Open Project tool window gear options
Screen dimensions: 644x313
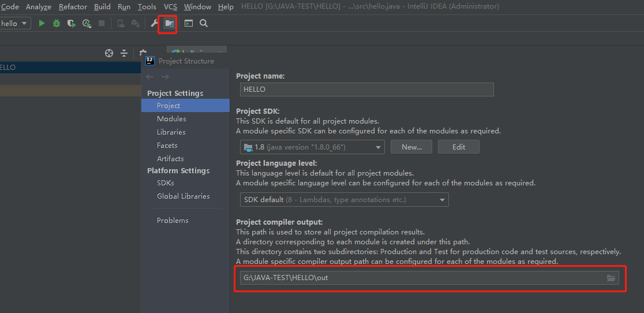143,53
